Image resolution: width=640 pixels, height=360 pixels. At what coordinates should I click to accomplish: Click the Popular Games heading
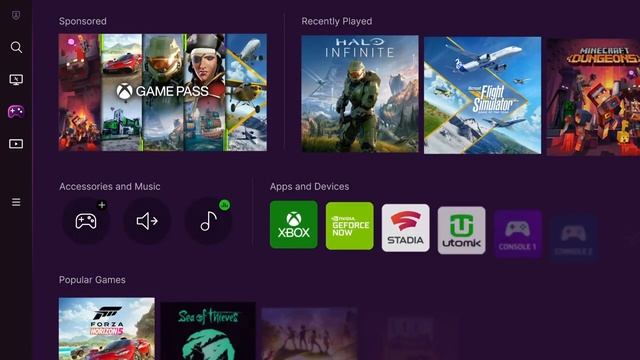(x=92, y=280)
